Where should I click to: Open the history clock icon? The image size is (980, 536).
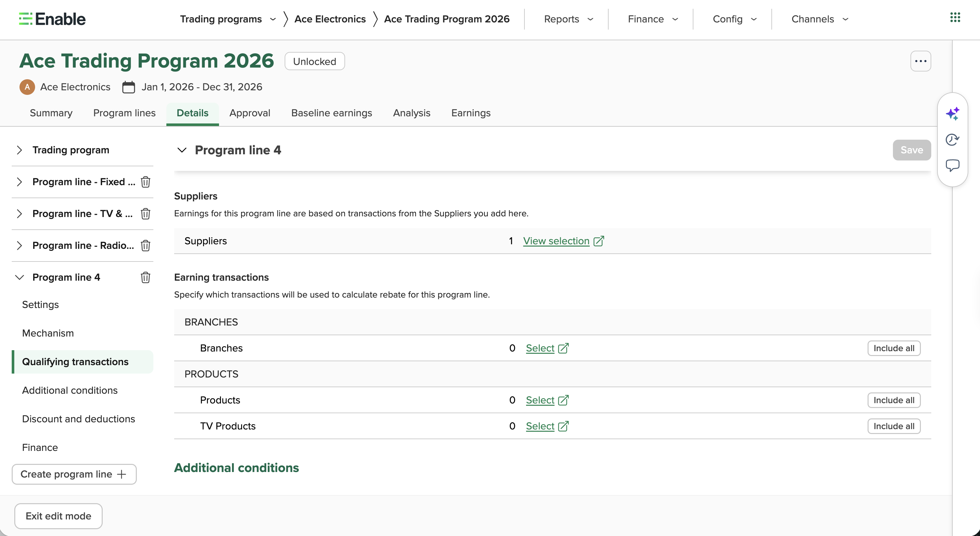click(953, 140)
